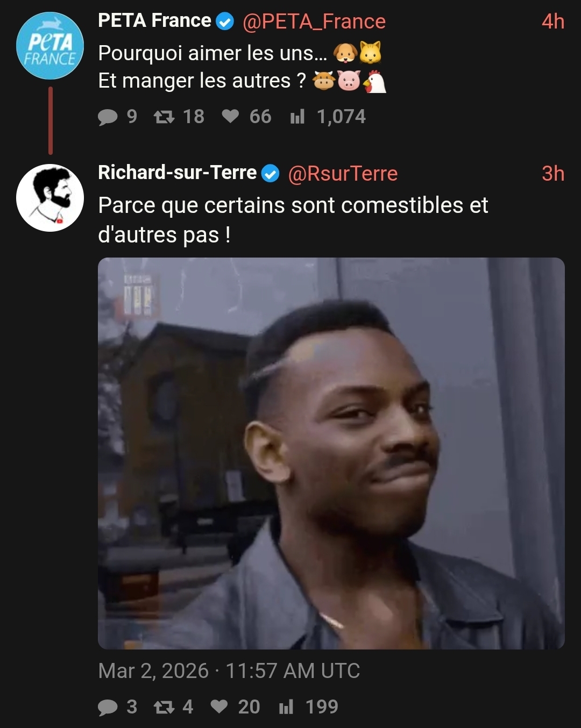Click the 4h timestamp on PETA's tweet

[x=552, y=22]
